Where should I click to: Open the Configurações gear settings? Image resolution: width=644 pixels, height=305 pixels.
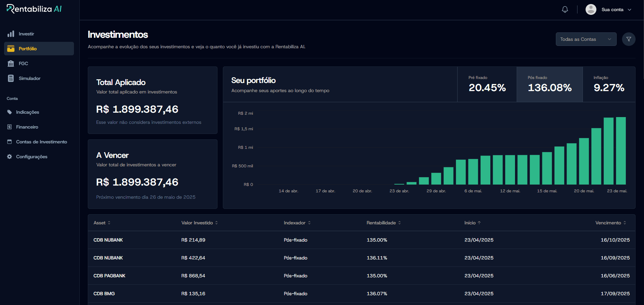9,157
